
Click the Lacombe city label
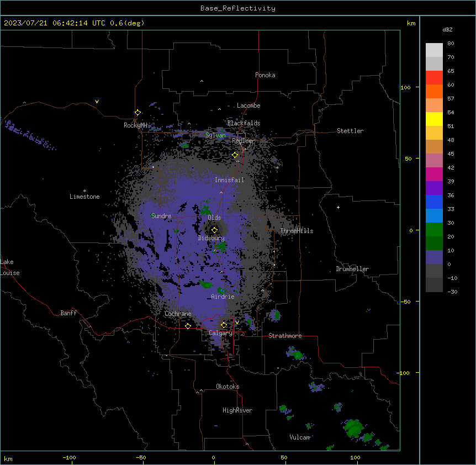point(248,105)
